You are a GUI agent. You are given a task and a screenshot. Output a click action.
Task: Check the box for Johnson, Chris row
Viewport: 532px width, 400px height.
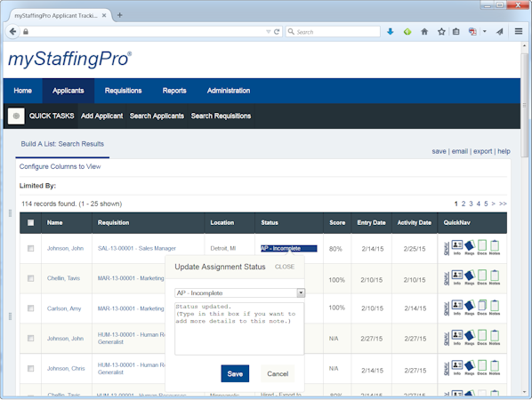30,369
